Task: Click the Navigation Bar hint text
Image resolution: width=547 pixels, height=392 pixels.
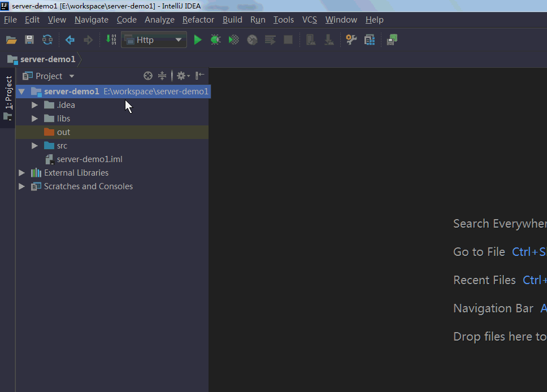Action: point(493,308)
